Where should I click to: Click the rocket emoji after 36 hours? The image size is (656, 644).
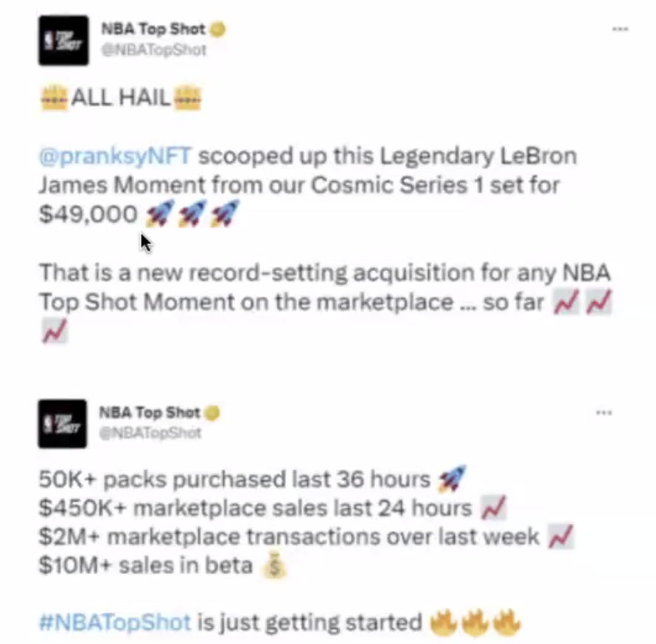452,478
